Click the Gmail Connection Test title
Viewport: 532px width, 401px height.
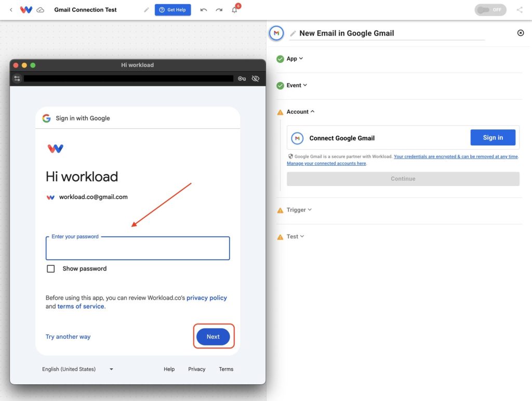click(x=85, y=10)
